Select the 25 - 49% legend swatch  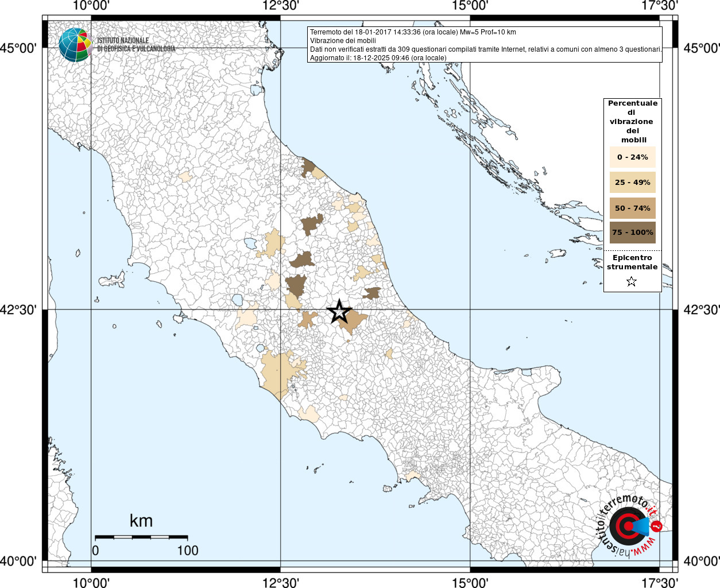point(632,183)
